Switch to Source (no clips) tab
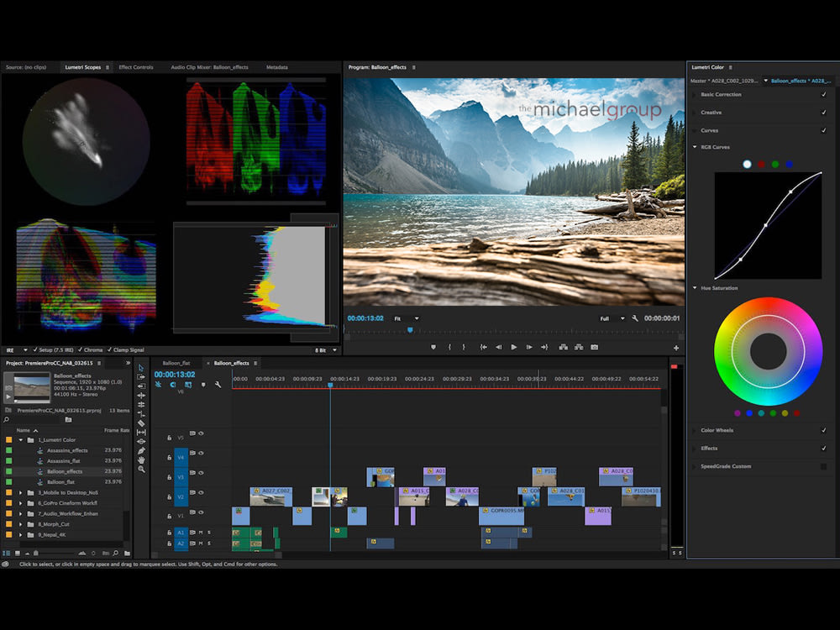840x630 pixels. click(26, 67)
